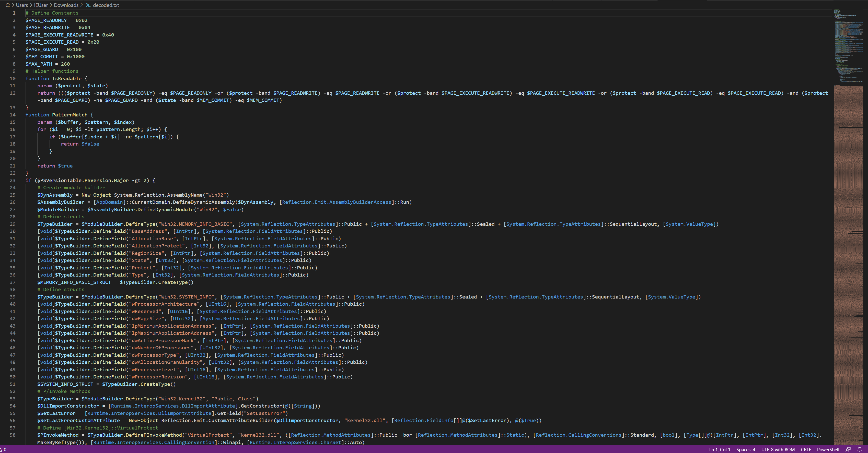This screenshot has width=868, height=453.
Task: Click '$MEMORY_INFO_BASIC_STRUCT' assignment line
Action: point(115,282)
